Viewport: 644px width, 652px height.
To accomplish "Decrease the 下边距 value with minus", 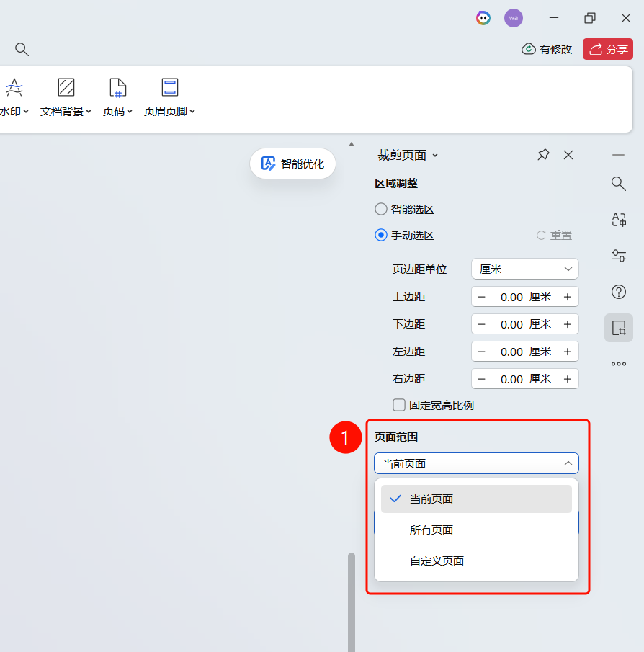I will click(481, 324).
